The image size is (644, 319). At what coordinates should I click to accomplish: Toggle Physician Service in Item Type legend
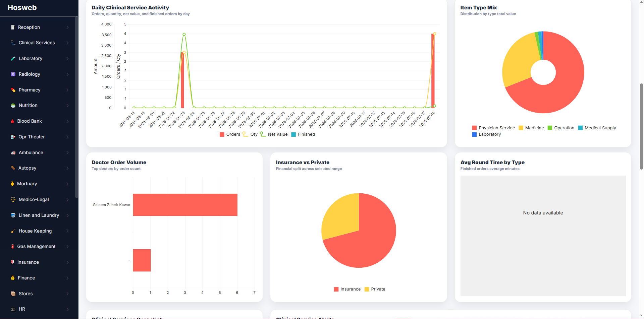[x=493, y=128]
